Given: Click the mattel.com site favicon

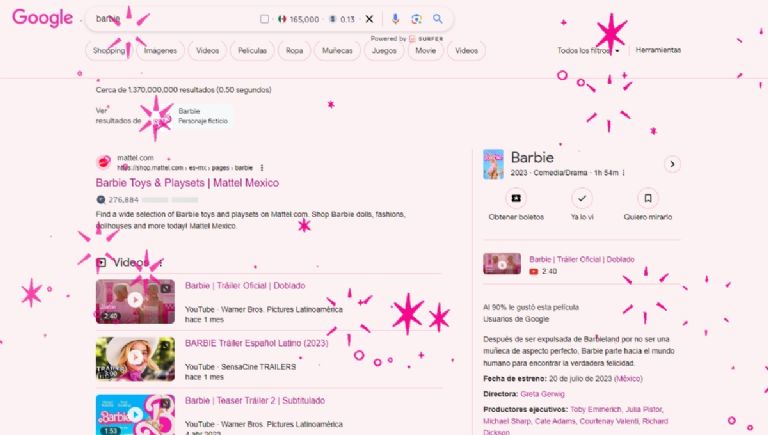Looking at the screenshot, I should click(103, 162).
